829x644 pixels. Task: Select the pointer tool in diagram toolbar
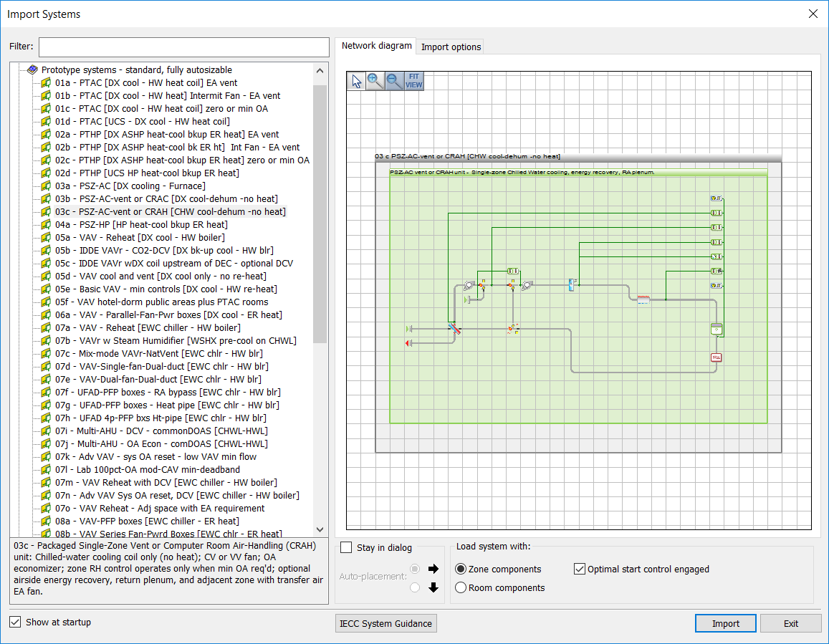[357, 81]
